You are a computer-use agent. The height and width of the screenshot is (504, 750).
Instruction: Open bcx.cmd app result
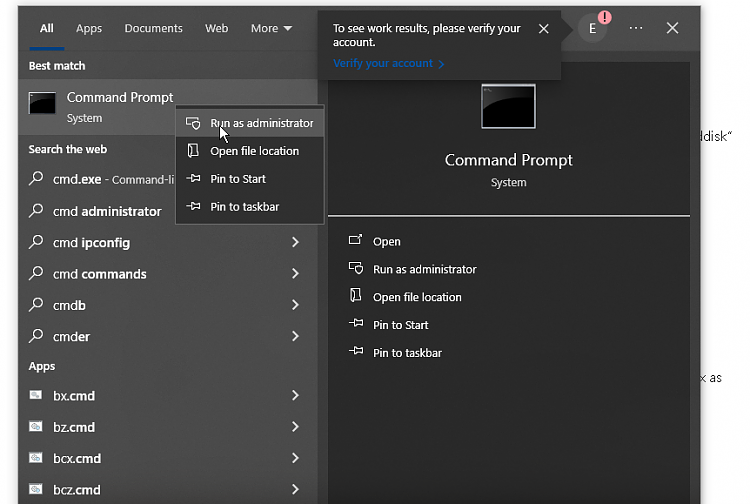click(x=168, y=458)
